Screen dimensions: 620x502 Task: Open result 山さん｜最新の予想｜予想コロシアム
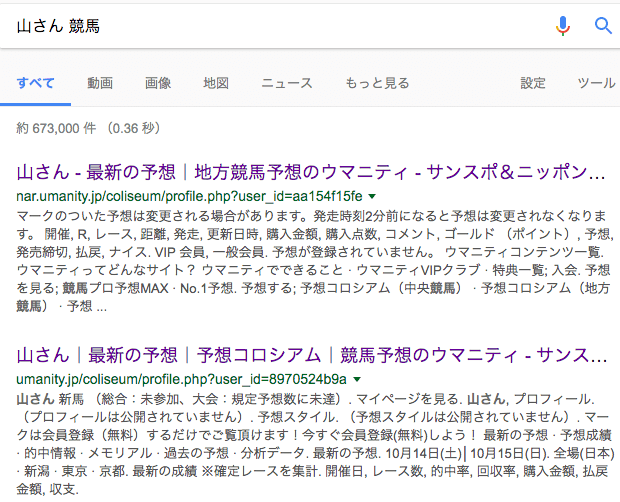tap(311, 355)
